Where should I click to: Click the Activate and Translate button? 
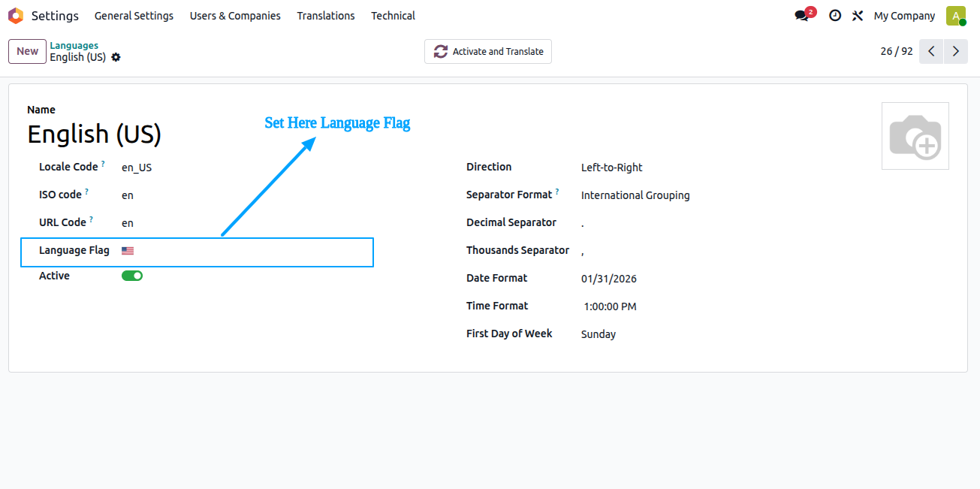pyautogui.click(x=488, y=52)
